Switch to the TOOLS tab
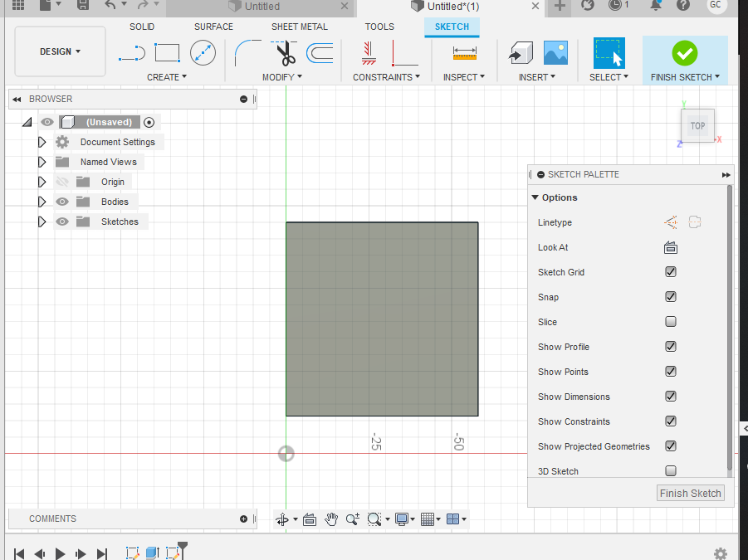The height and width of the screenshot is (560, 748). (379, 27)
